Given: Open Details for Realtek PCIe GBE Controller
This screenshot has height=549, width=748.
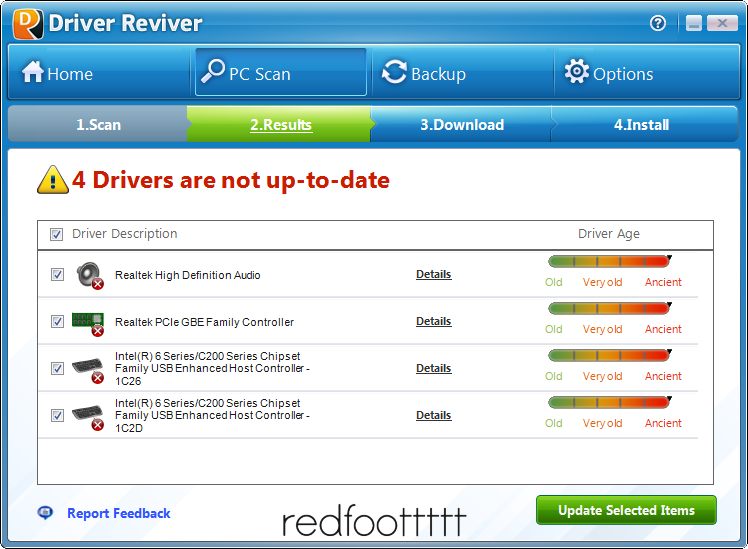Looking at the screenshot, I should pyautogui.click(x=434, y=321).
